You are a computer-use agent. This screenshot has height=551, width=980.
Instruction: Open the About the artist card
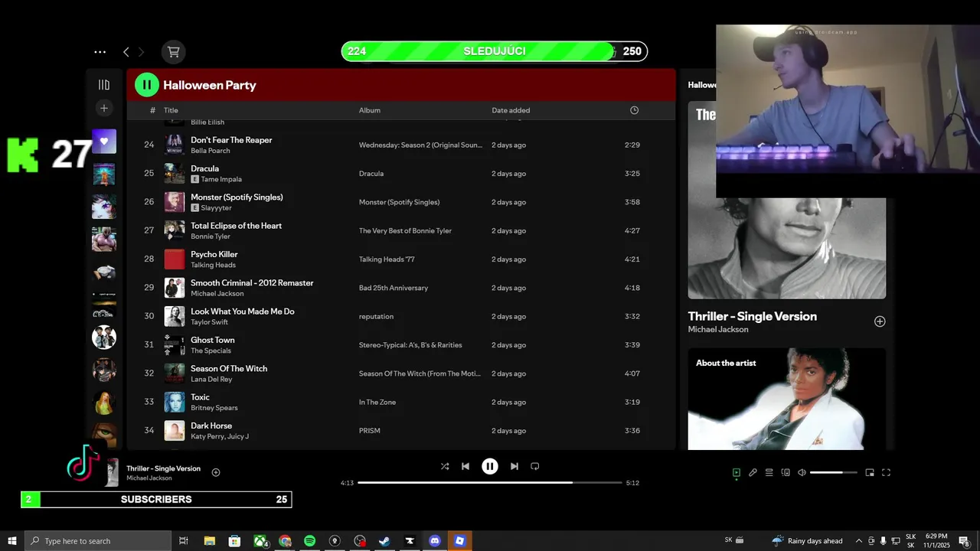(787, 399)
